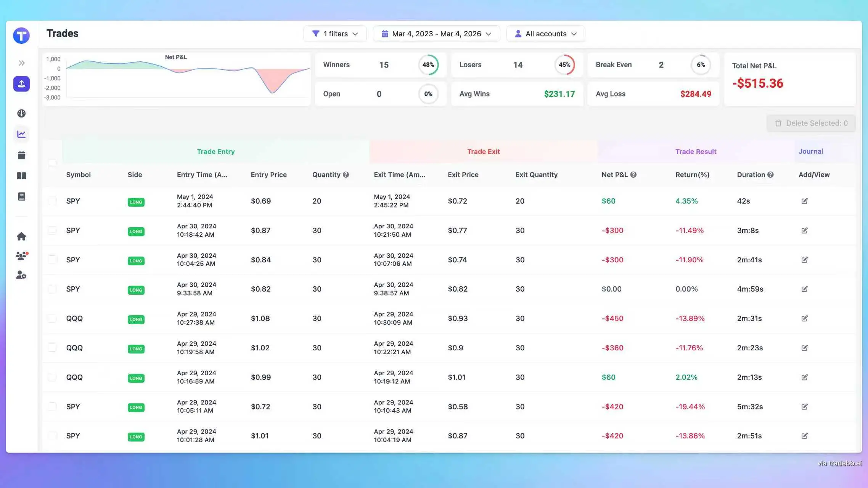
Task: Open the open-book journal icon in sidebar
Action: tap(21, 176)
